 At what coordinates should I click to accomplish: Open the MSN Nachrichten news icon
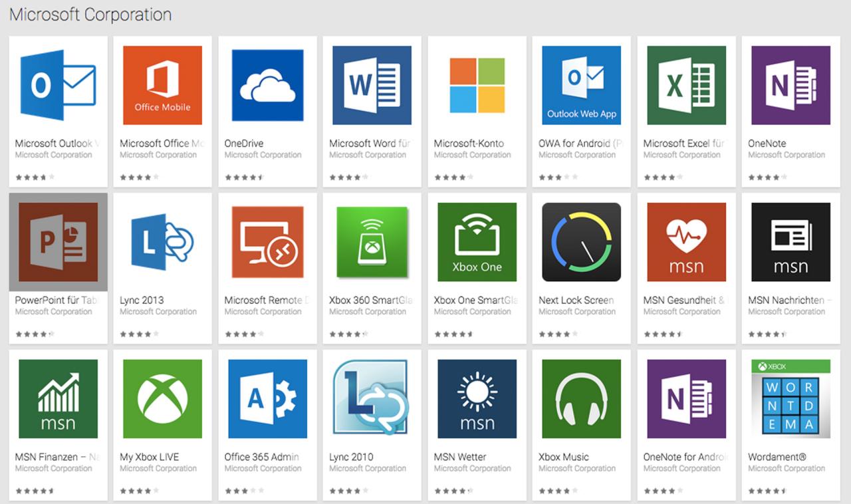tap(790, 242)
